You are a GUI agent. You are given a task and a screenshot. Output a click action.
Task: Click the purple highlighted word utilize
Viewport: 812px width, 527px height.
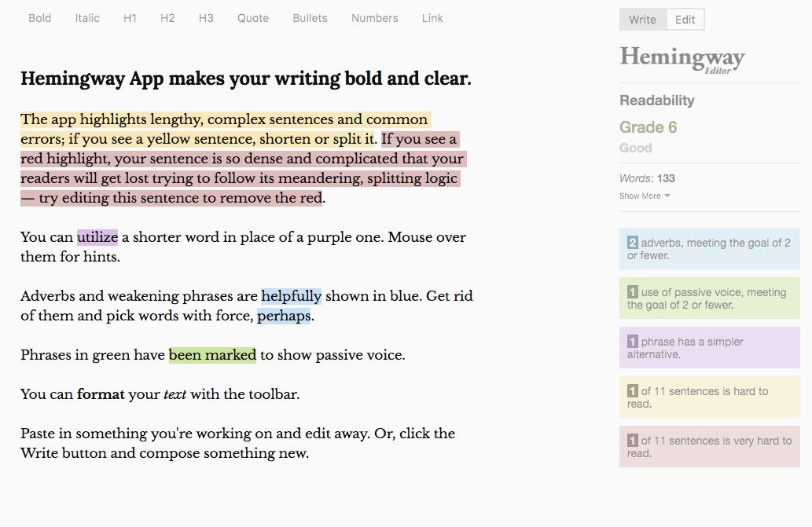(97, 237)
